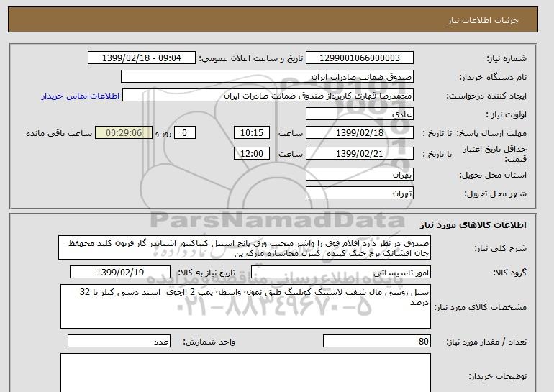554x392 pixels.
Task: Click the delivery city field تهران
Action: (x=359, y=193)
